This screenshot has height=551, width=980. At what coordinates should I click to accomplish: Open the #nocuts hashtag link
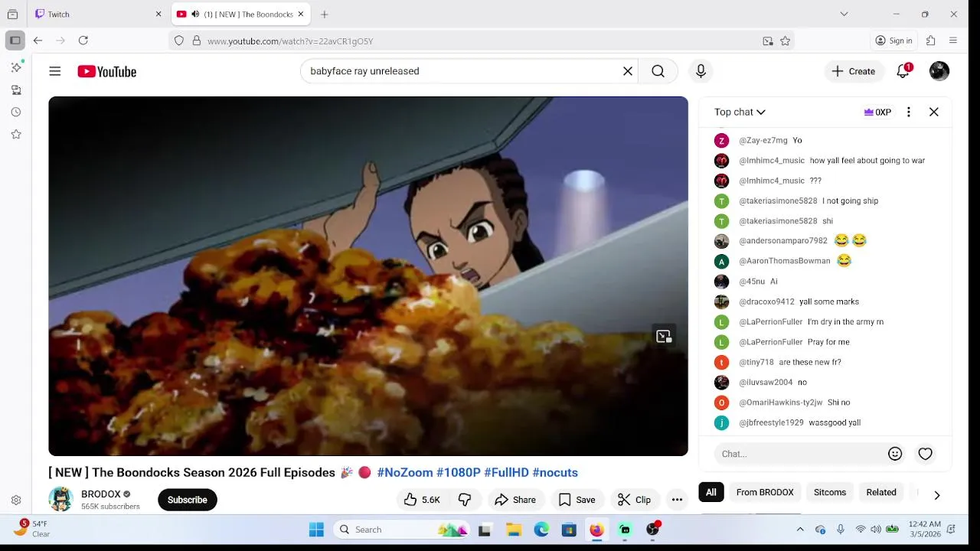[x=555, y=472]
